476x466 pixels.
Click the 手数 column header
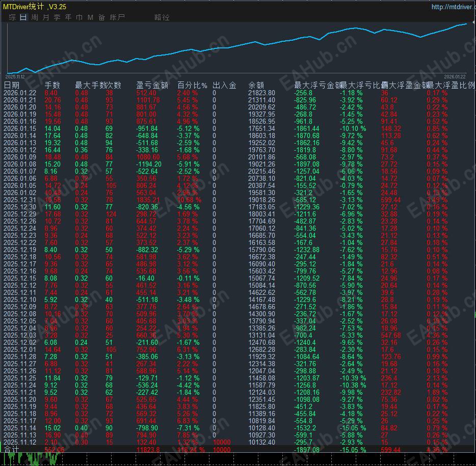click(x=52, y=85)
